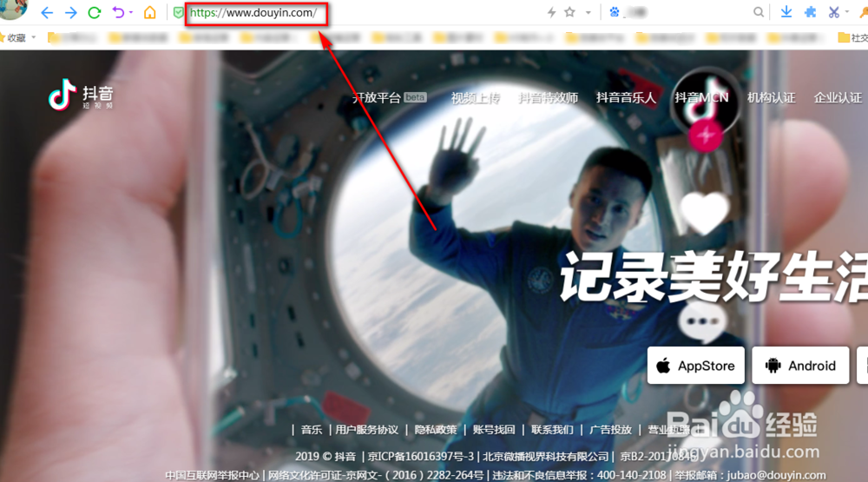Click the 京ICP备16016397号-3 text
Viewport: 868px width, 482px height.
421,457
